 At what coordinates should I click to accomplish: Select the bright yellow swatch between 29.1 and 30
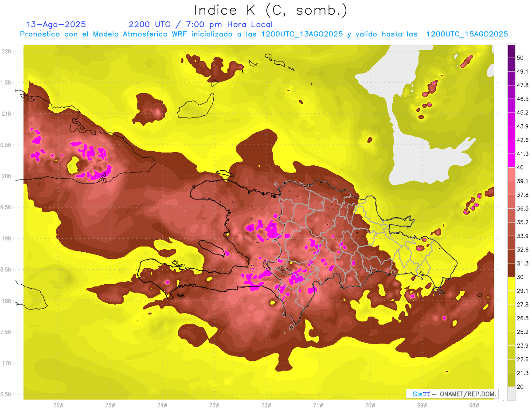(x=511, y=284)
